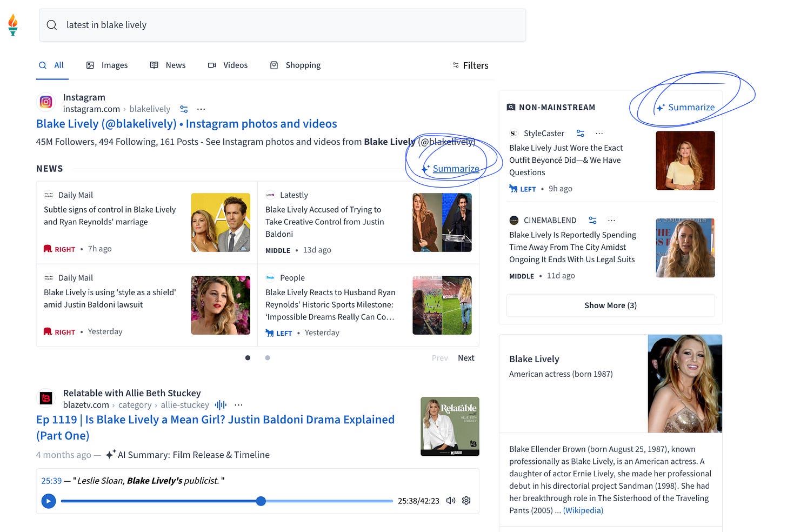Viewport: 787px width, 532px height.
Task: Click the Relatable podcast cover thumbnail
Action: (x=450, y=427)
